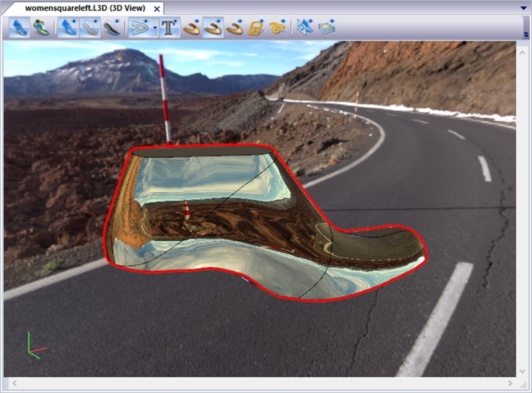Toggle visibility of the grey insole

pyautogui.click(x=90, y=27)
